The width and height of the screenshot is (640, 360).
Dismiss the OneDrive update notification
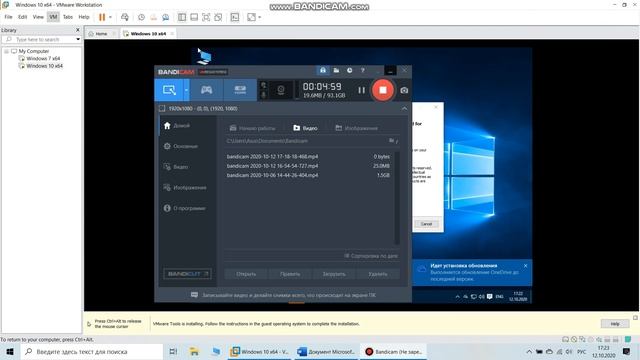(525, 266)
